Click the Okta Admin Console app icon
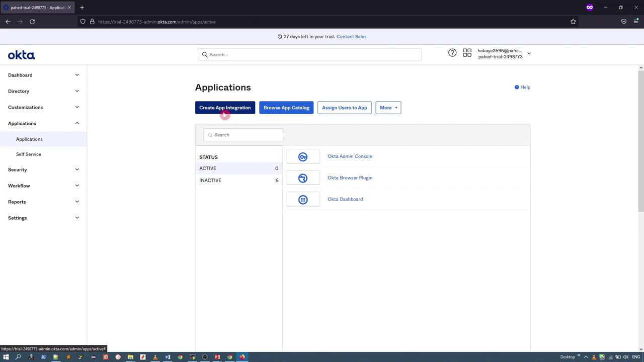The image size is (644, 362). [303, 157]
